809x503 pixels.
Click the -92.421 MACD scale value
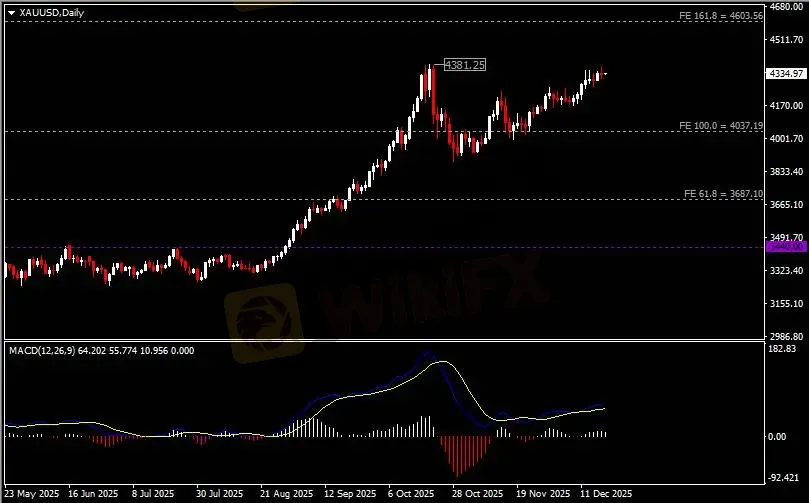tap(784, 478)
